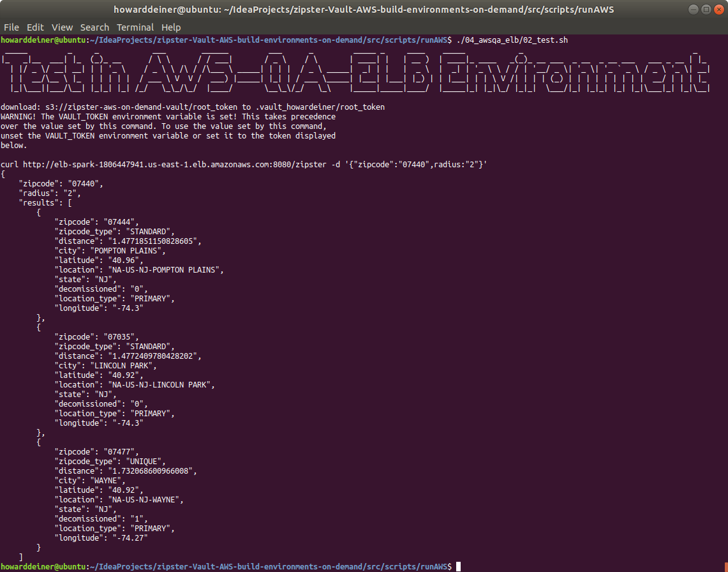Open the Help menu
This screenshot has width=728, height=572.
[x=171, y=27]
